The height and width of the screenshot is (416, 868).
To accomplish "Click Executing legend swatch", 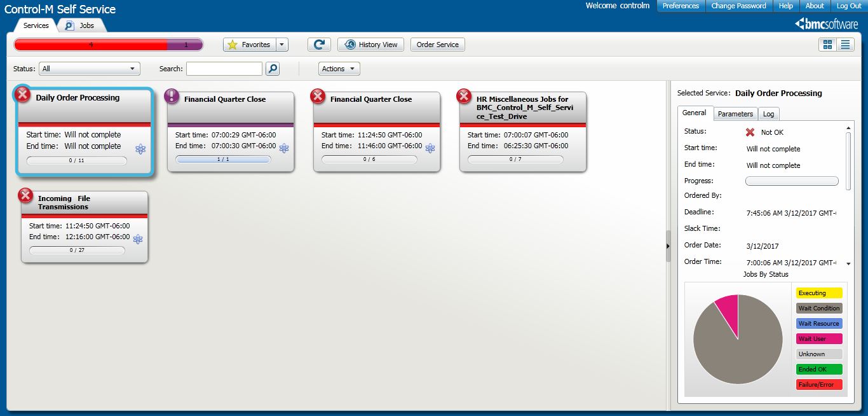I will (x=819, y=293).
